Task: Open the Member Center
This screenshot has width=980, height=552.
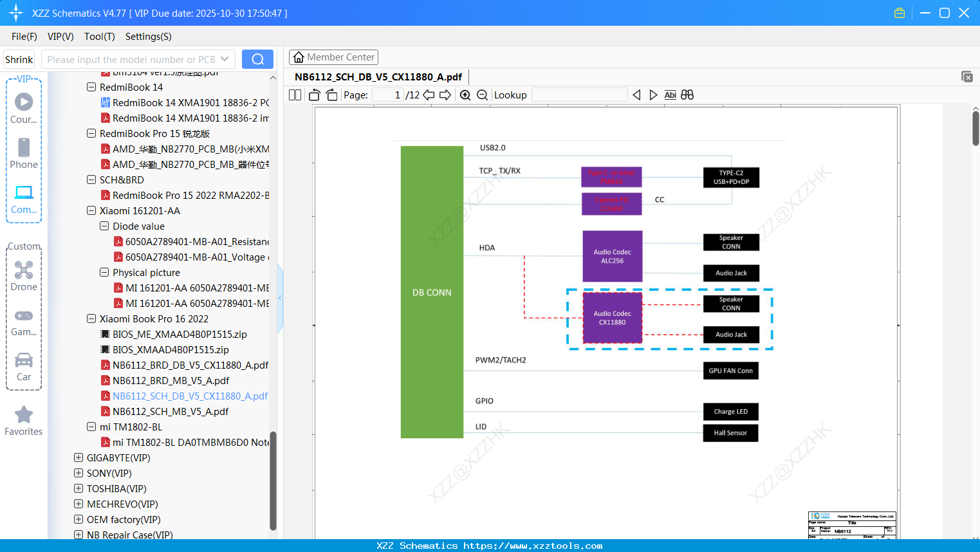Action: click(333, 57)
